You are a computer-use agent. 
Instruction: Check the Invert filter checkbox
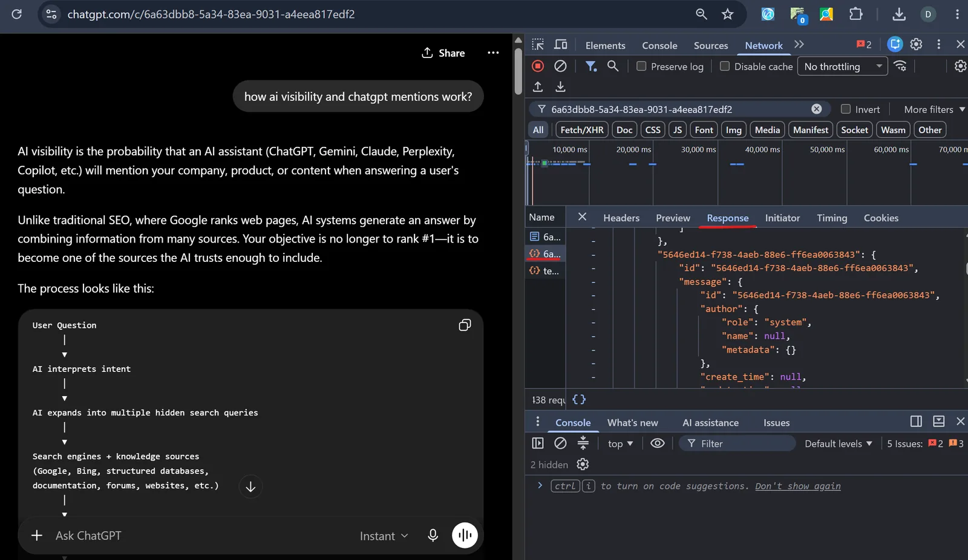(x=846, y=109)
